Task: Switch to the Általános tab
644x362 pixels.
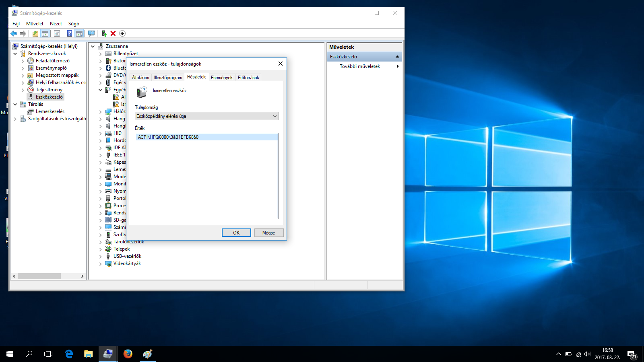Action: pos(140,78)
